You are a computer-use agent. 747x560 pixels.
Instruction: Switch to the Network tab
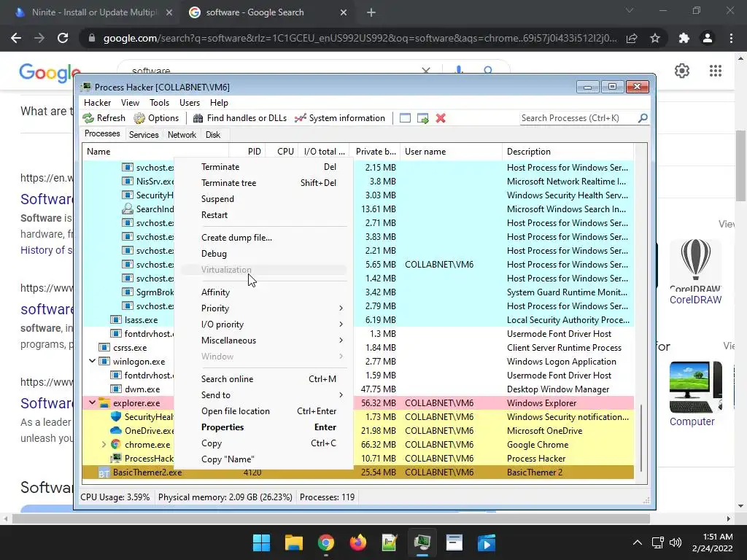(182, 135)
